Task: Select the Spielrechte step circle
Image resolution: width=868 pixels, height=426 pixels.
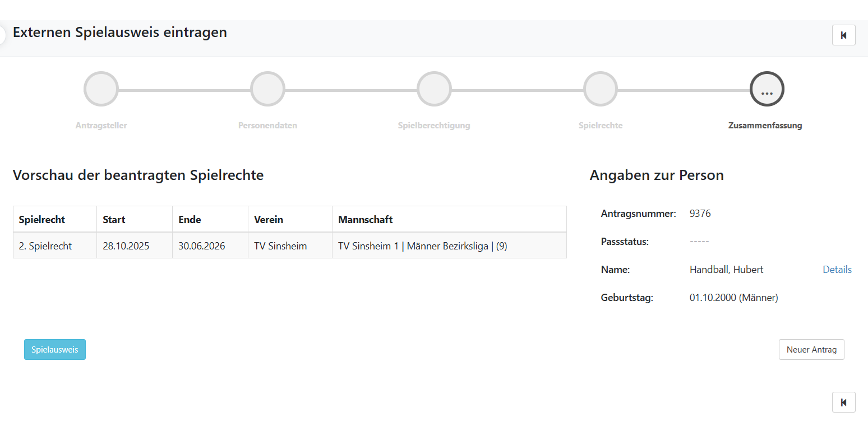Action: (601, 89)
